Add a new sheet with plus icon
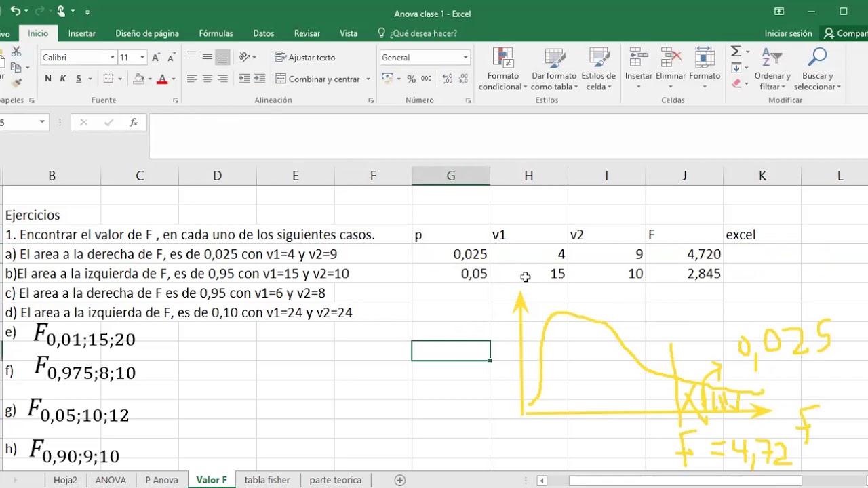The height and width of the screenshot is (488, 868). pyautogui.click(x=400, y=480)
